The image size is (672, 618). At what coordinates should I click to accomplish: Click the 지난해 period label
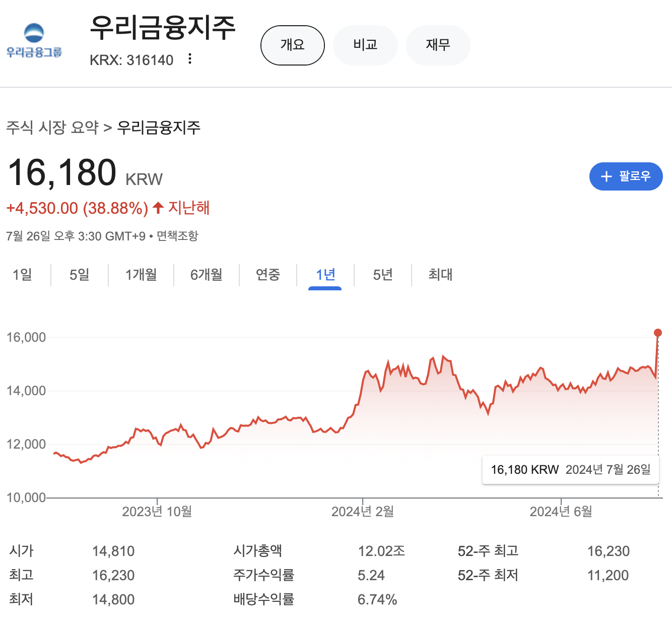(189, 208)
